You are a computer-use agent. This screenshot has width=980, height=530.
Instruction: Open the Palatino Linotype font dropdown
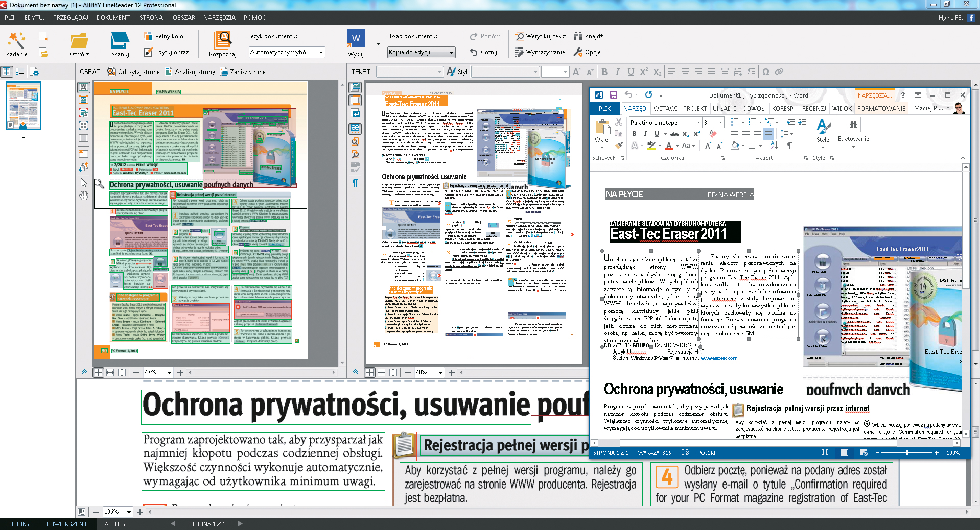pos(698,123)
